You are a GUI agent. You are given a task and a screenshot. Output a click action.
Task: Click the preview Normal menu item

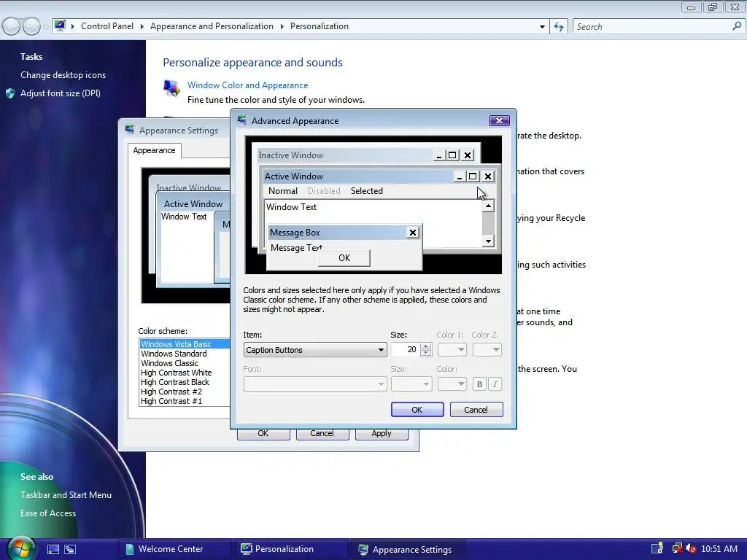(283, 191)
